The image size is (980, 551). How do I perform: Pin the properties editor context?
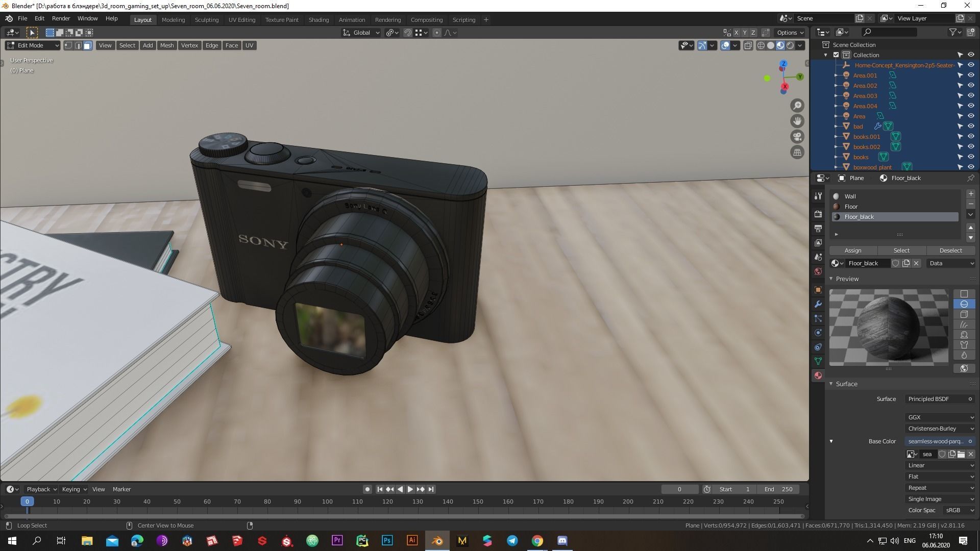970,178
